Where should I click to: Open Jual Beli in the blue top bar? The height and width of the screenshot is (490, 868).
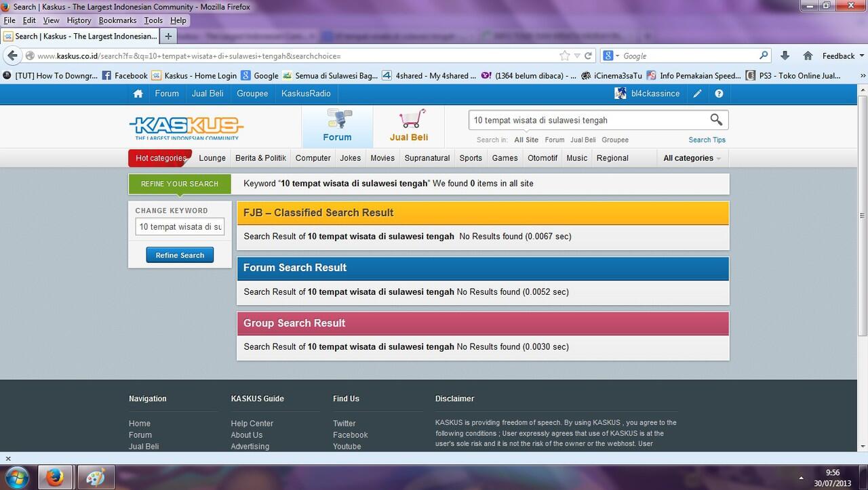click(208, 94)
